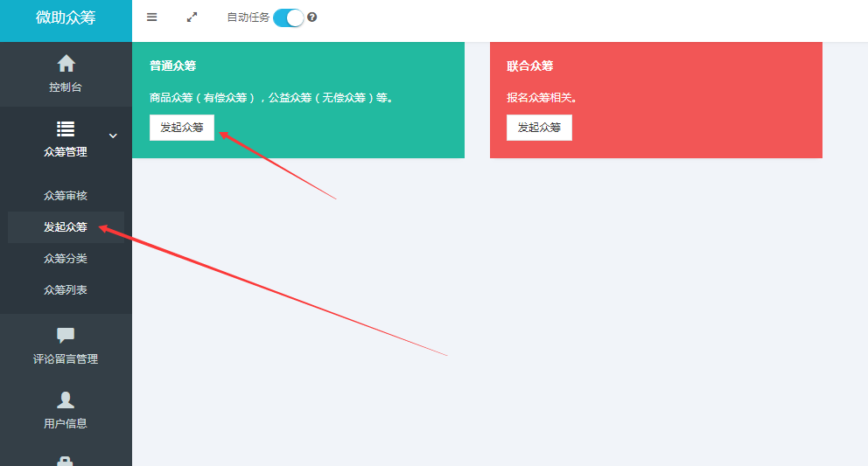The height and width of the screenshot is (466, 868).
Task: Collapse the 众筹管理 chevron
Action: pos(113,136)
